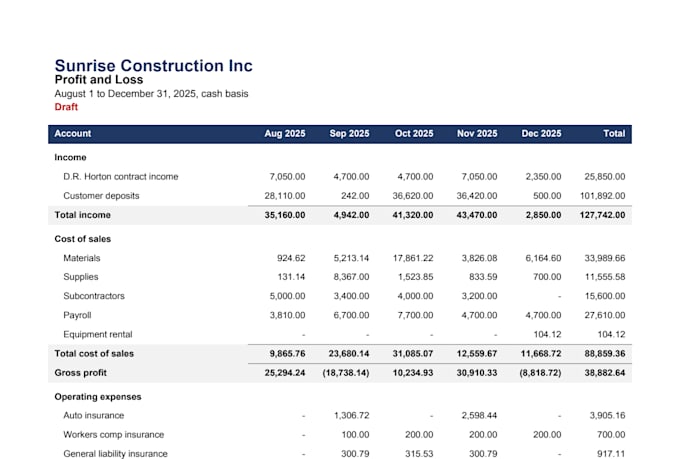
Task: Click the Sep 2025 column header
Action: pyautogui.click(x=349, y=134)
